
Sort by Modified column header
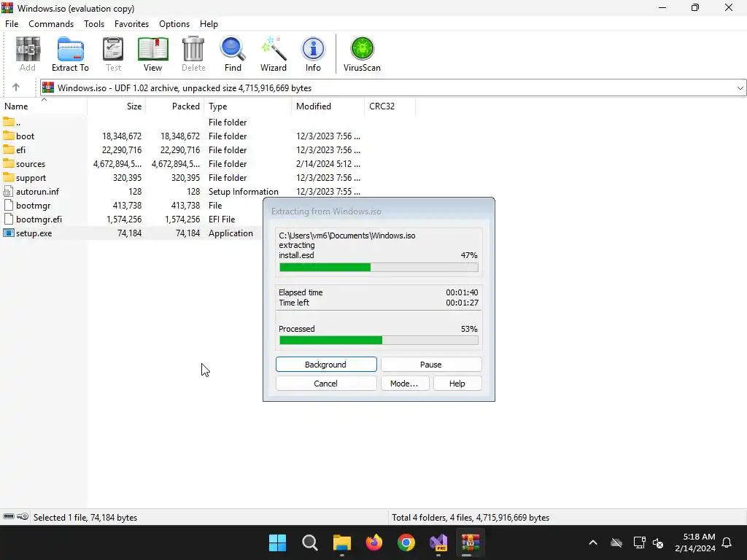coord(328,106)
